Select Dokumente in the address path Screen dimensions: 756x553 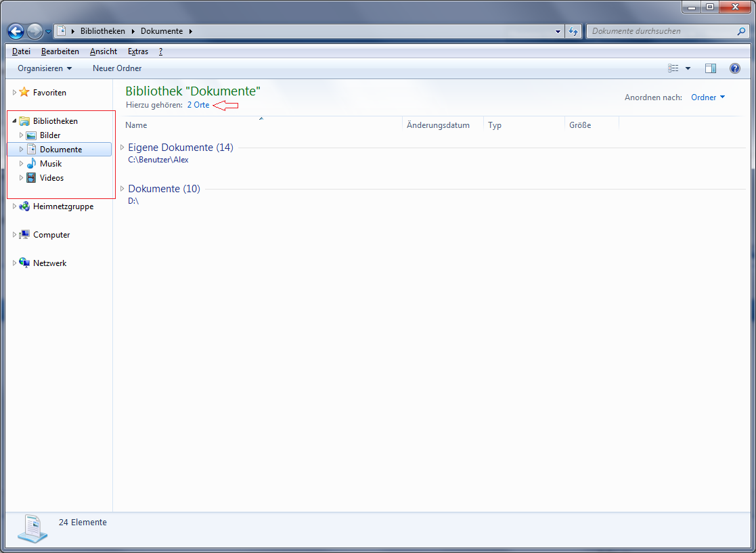tap(162, 31)
